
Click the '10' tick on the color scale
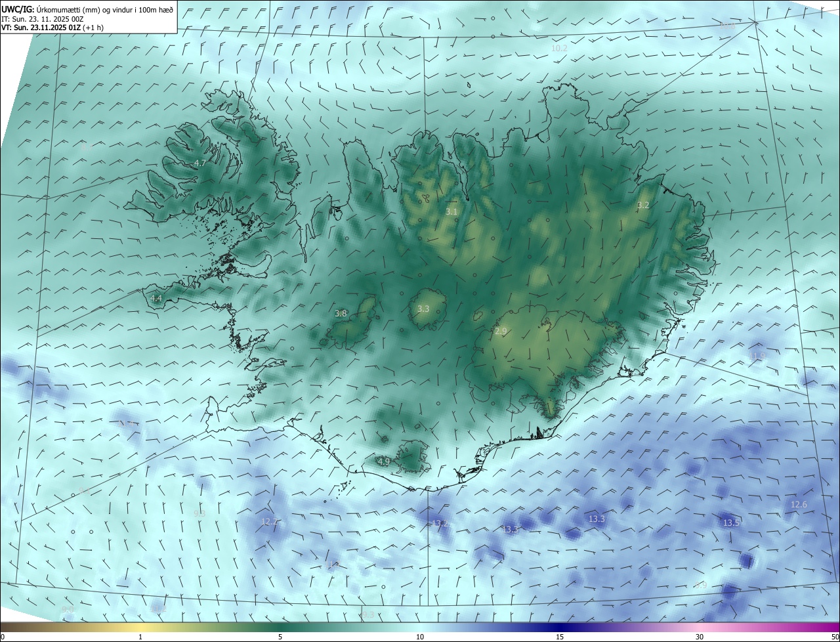pyautogui.click(x=420, y=637)
